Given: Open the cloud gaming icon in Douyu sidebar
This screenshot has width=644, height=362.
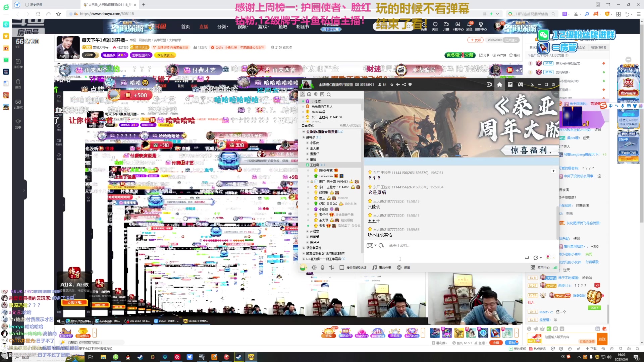Looking at the screenshot, I should pyautogui.click(x=18, y=104).
